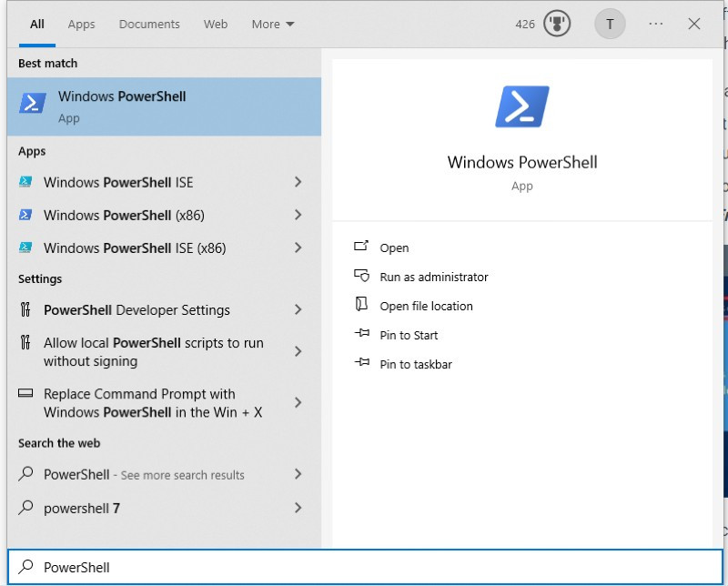Choose Pin to taskbar
Image resolution: width=728 pixels, height=586 pixels.
pos(416,365)
